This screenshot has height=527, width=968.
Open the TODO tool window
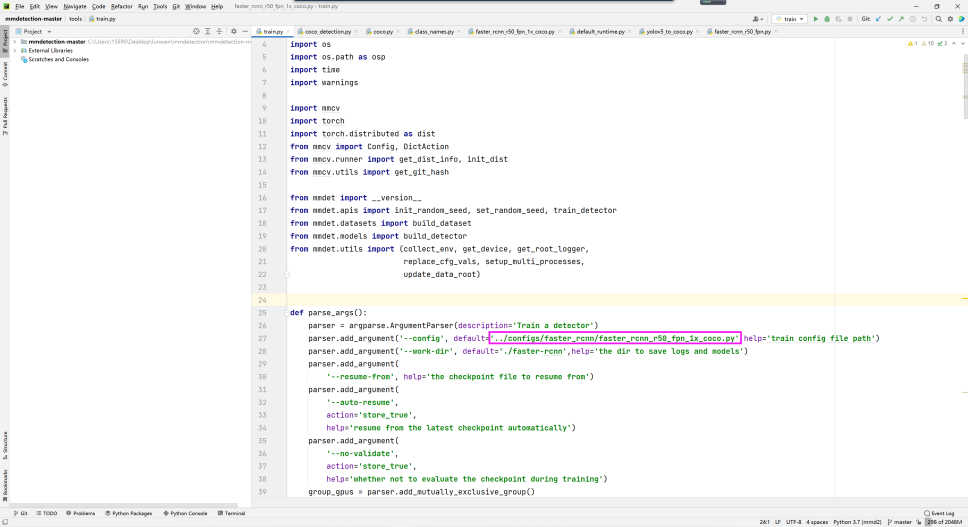point(46,513)
